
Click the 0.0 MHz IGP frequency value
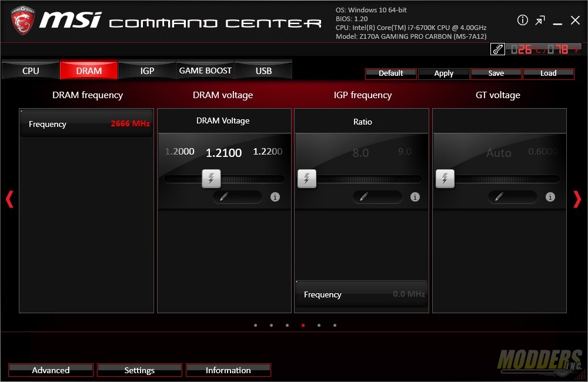point(409,294)
